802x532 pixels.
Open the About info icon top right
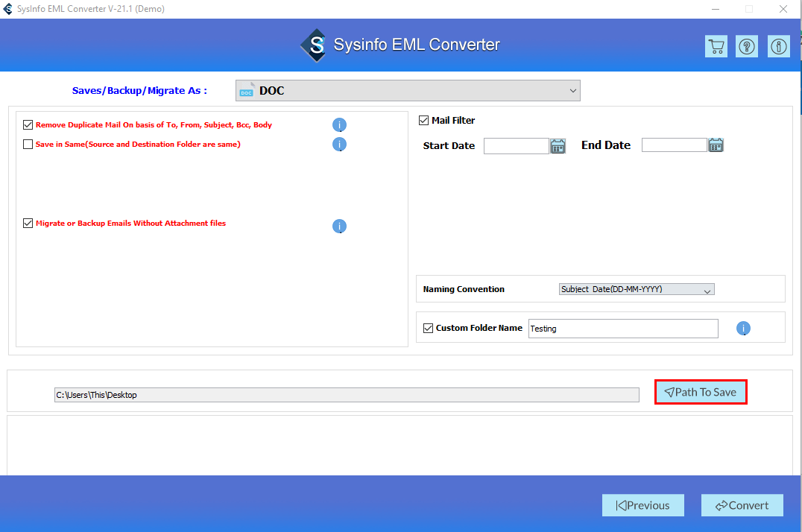click(x=778, y=45)
